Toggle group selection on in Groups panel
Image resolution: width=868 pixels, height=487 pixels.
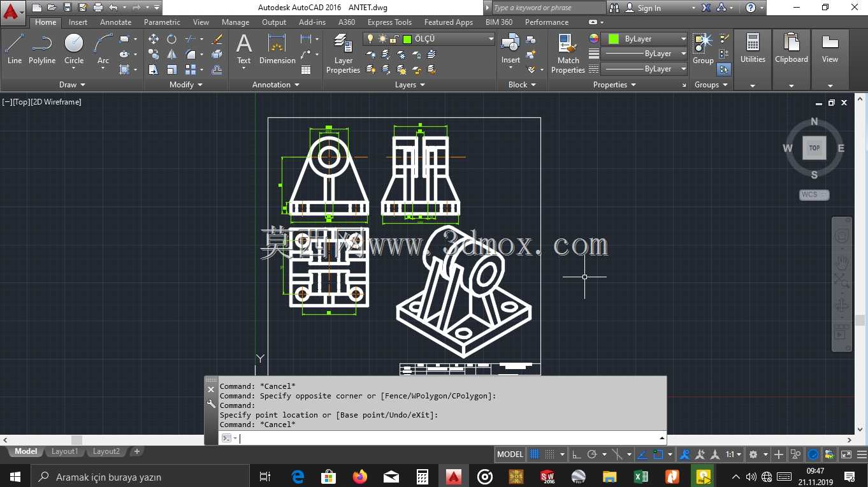coord(724,69)
